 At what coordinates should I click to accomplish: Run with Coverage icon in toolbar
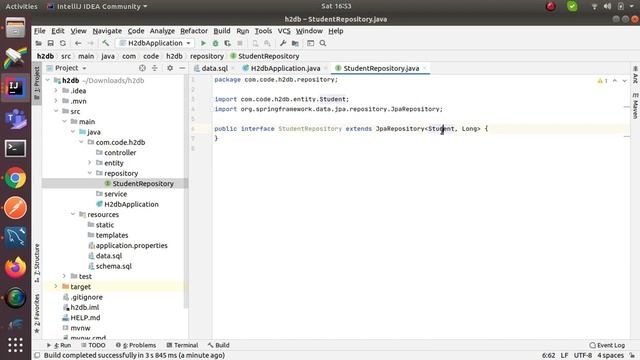228,43
